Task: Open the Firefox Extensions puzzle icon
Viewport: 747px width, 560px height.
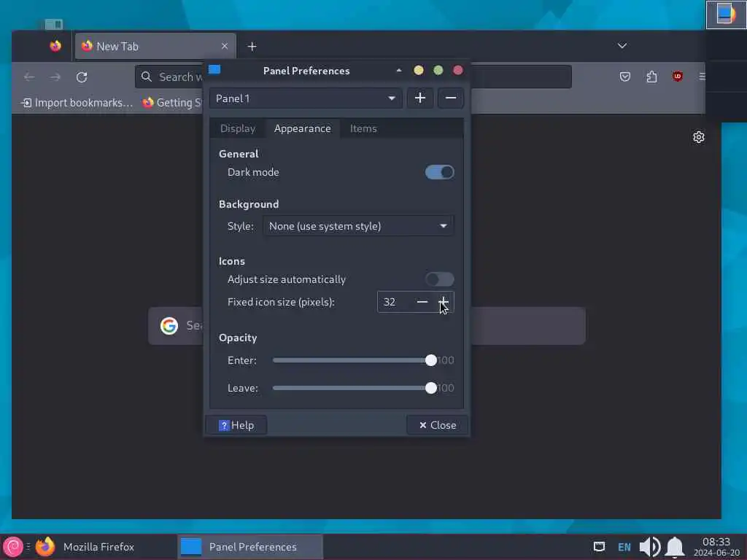Action: [x=651, y=77]
